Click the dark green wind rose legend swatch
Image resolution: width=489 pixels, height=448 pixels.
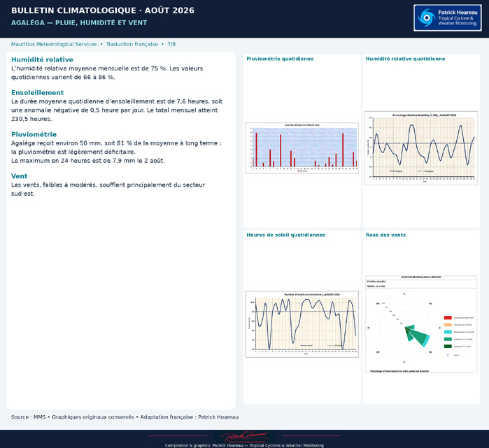tap(448, 347)
